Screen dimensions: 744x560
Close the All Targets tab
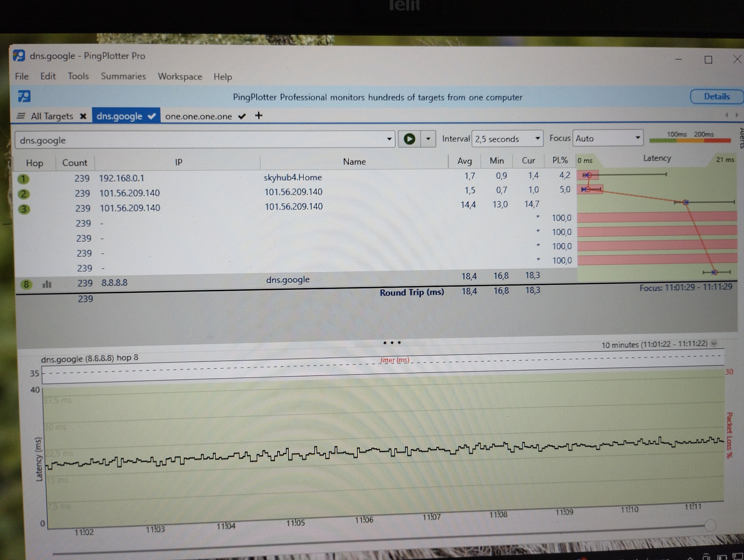point(83,116)
